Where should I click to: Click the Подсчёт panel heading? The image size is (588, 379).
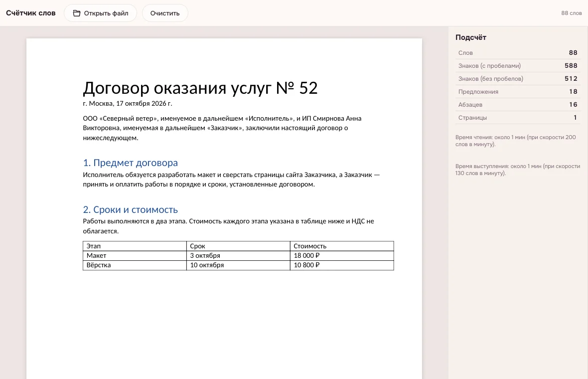click(x=470, y=37)
